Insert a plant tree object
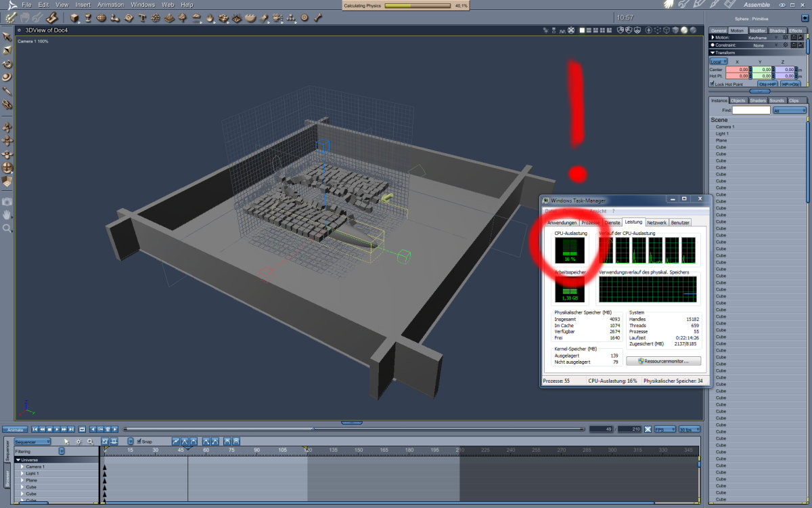Viewport: 812px width, 508px height. [183, 17]
